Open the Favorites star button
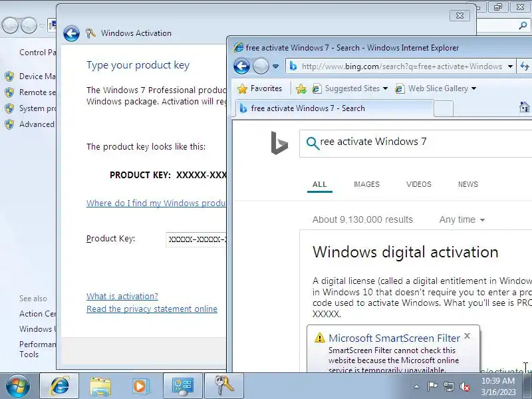Viewport: 532px width, 399px height. point(260,88)
